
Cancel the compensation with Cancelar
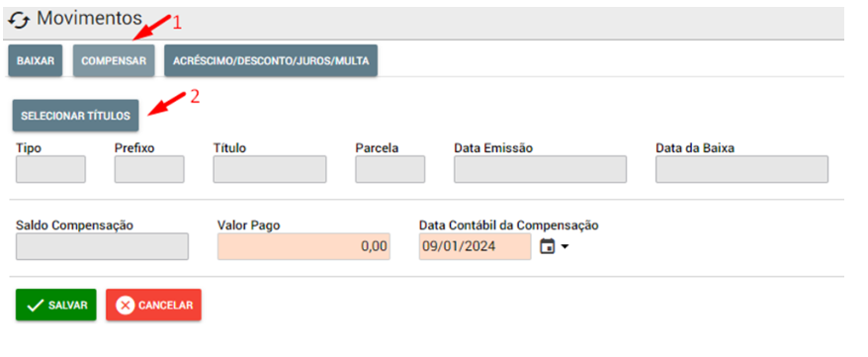[x=154, y=305]
